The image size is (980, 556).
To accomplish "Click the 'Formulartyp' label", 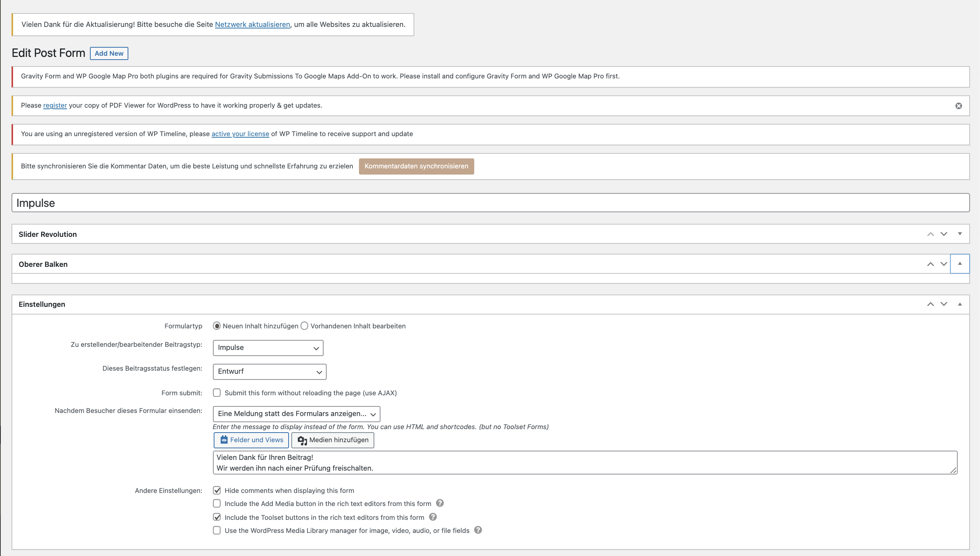I will click(x=183, y=326).
